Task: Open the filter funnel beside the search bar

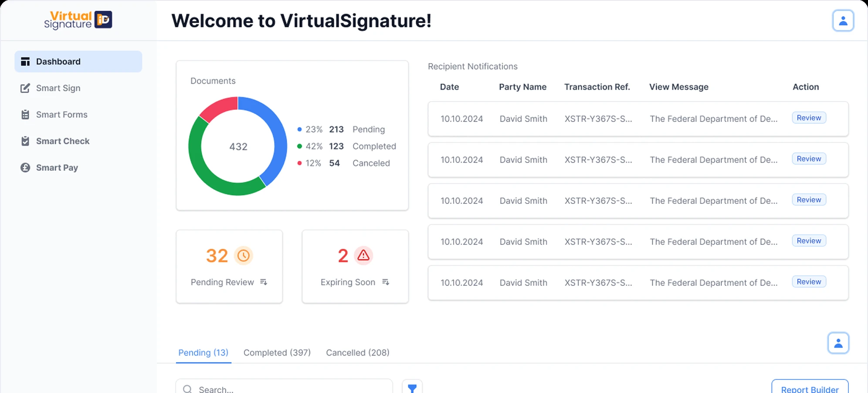Action: point(412,387)
